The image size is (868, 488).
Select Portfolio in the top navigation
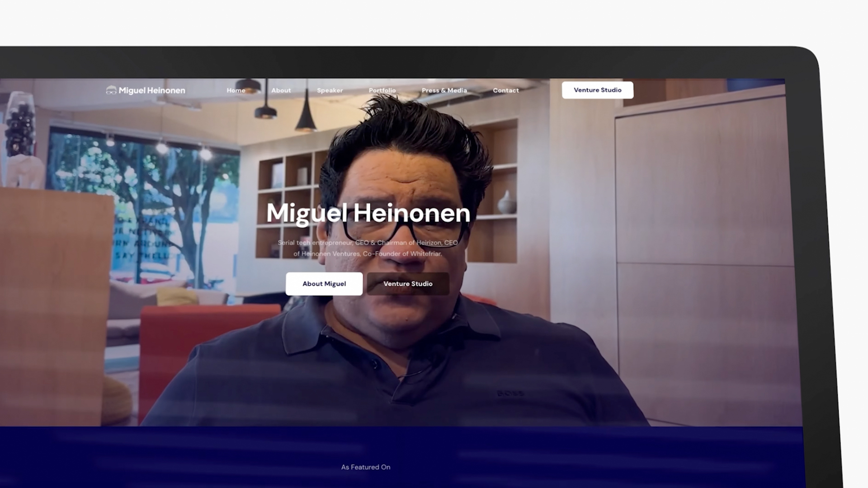(382, 90)
